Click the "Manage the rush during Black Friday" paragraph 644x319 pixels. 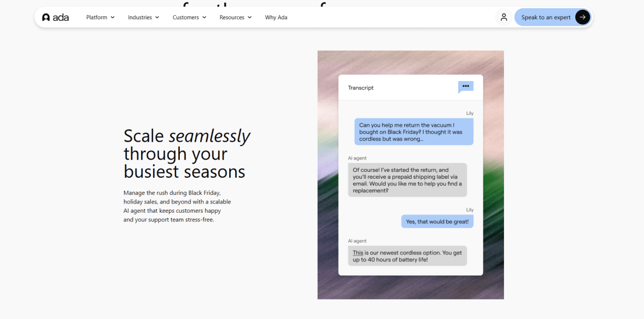click(177, 206)
